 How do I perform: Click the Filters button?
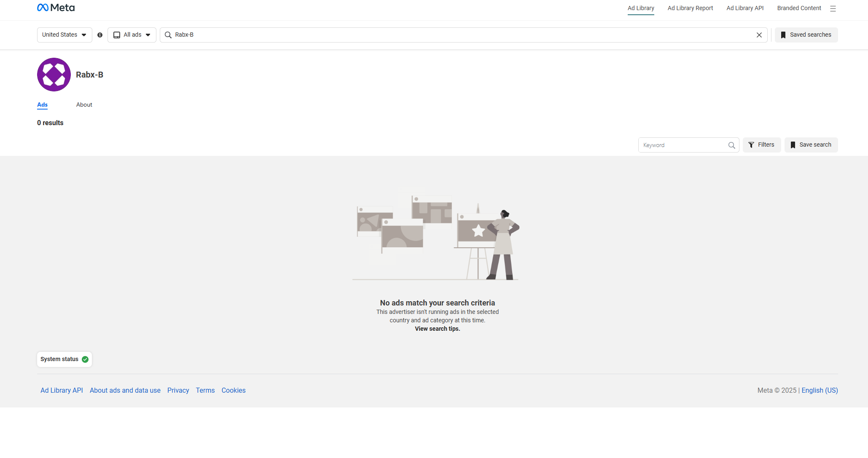click(762, 145)
